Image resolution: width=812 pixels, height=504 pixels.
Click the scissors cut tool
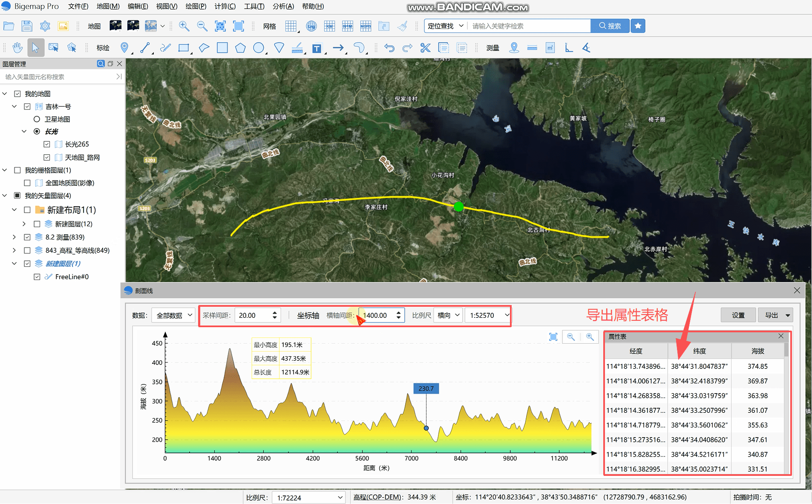tap(425, 48)
